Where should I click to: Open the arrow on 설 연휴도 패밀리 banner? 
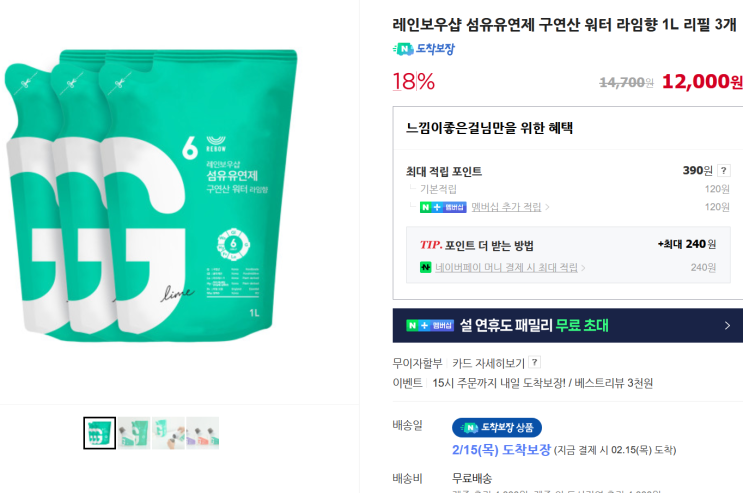pos(727,326)
